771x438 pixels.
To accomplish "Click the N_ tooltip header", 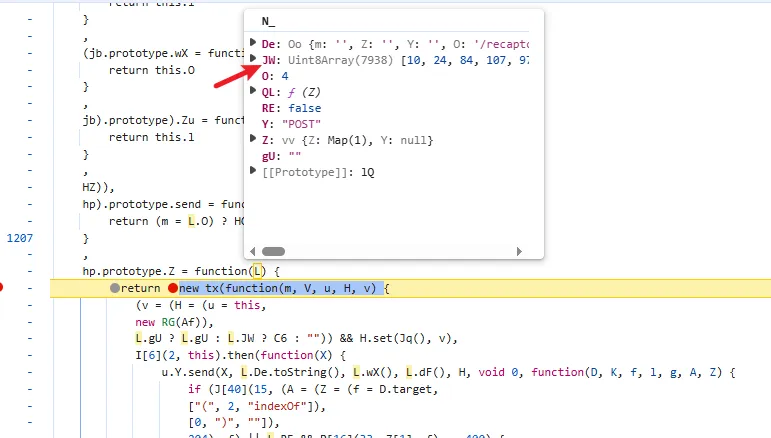I will click(268, 21).
